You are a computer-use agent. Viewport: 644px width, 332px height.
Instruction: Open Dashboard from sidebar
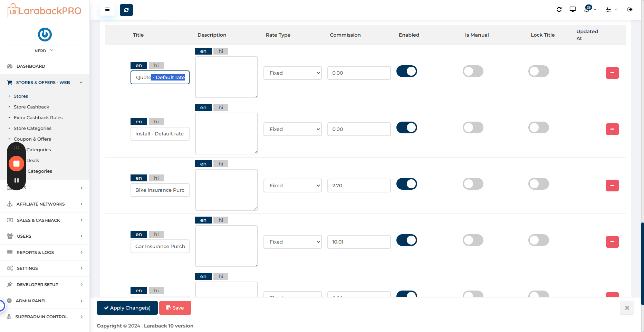coord(31,66)
